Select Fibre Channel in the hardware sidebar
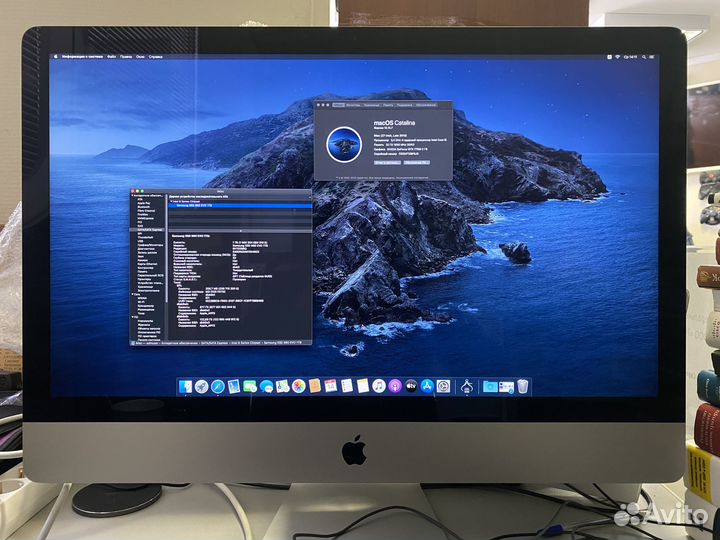720x540 pixels. click(x=146, y=211)
